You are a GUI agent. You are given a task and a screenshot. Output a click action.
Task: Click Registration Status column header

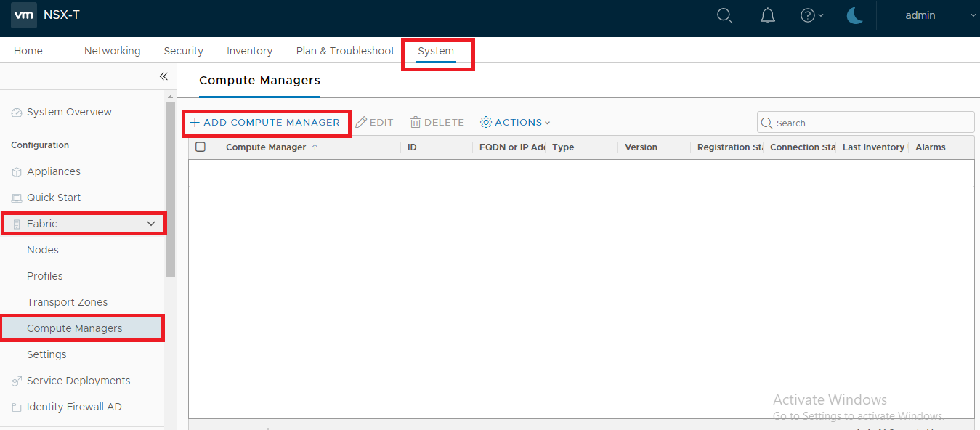[730, 147]
